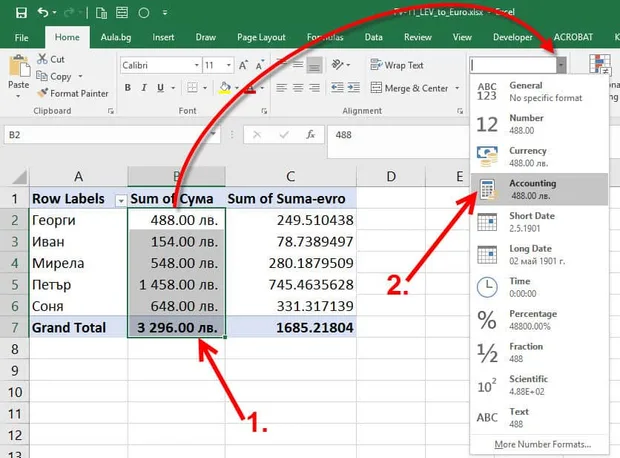Toggle Wrap Text
Image resolution: width=620 pixels, height=458 pixels.
397,65
